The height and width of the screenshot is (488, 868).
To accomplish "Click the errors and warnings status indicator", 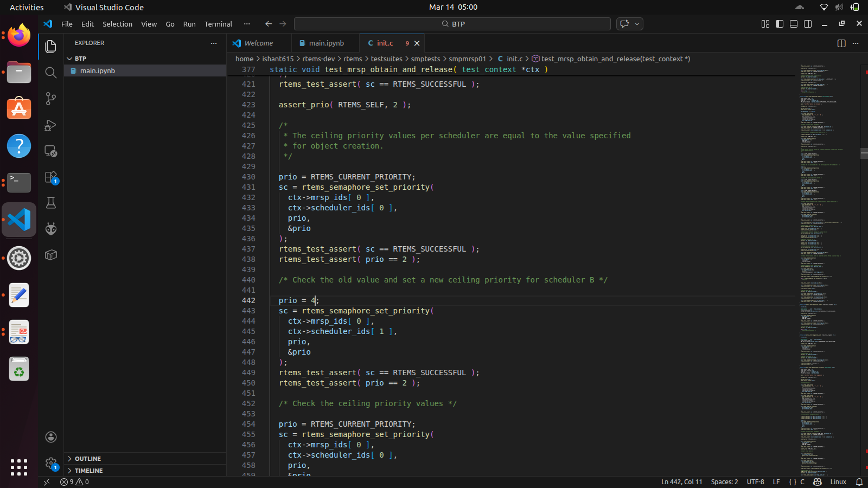I will pyautogui.click(x=74, y=482).
